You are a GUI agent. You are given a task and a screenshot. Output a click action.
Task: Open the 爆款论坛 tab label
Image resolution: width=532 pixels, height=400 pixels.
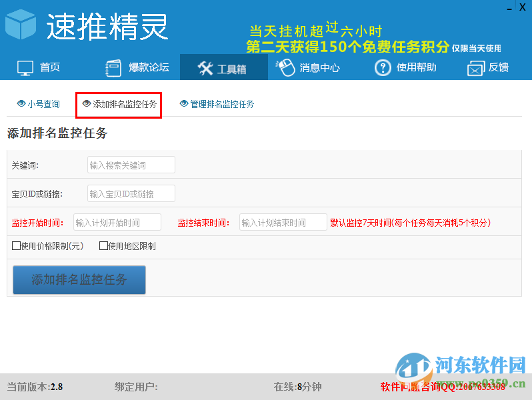(149, 67)
